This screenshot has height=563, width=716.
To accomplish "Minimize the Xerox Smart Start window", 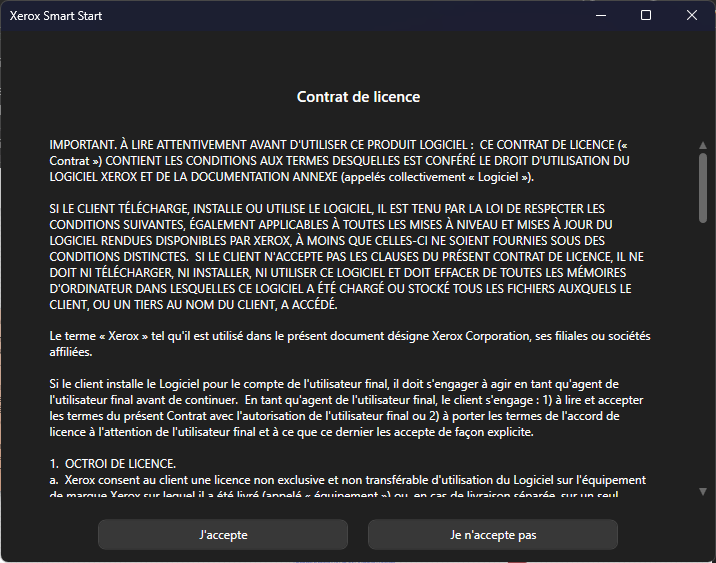I will tap(601, 16).
